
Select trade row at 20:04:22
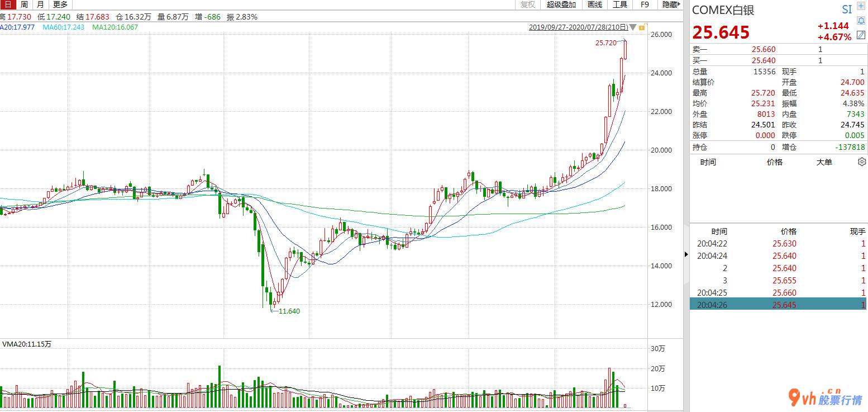click(779, 244)
